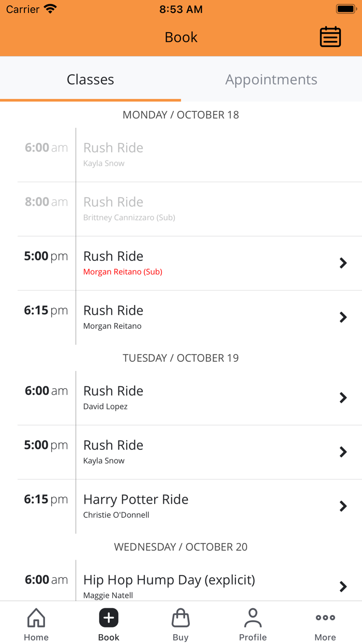This screenshot has width=362, height=644.
Task: Tap the More ellipsis icon
Action: point(325,623)
